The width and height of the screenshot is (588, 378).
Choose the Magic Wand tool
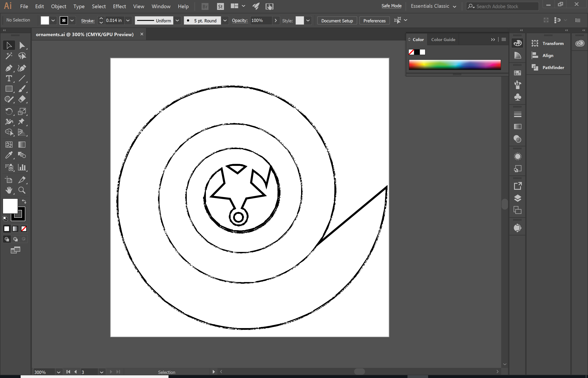[9, 56]
